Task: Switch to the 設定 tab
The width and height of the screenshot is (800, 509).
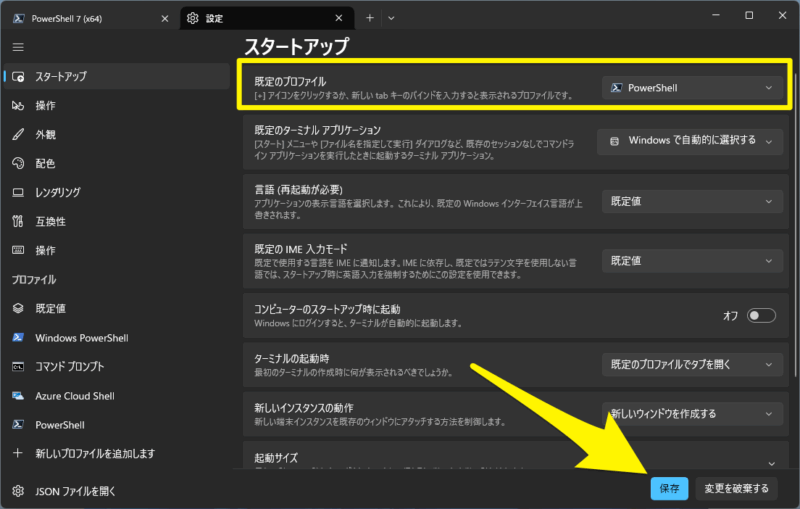Action: coord(267,18)
